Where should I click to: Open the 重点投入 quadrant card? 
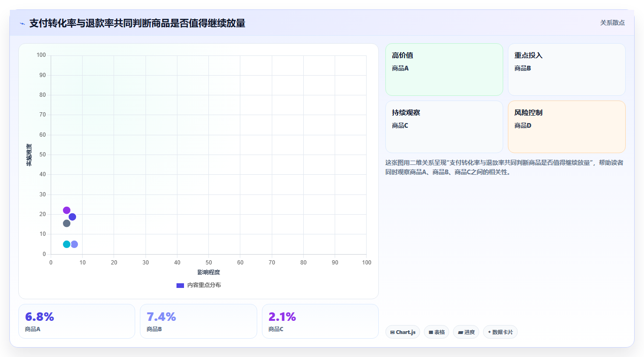coord(567,70)
